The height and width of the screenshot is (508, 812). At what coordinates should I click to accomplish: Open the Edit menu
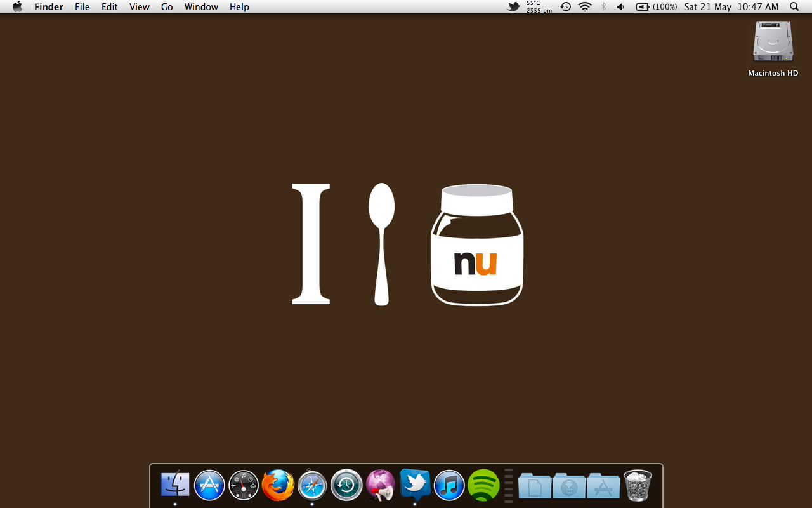110,7
